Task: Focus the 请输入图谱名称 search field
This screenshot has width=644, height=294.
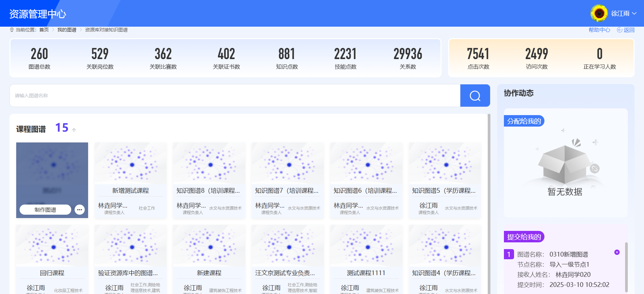Action: click(x=235, y=96)
